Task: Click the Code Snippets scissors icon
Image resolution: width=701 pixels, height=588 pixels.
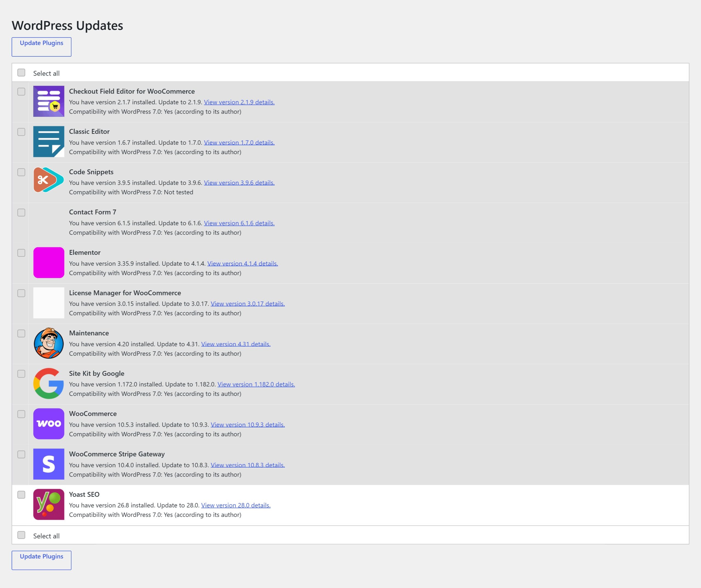Action: 49,180
